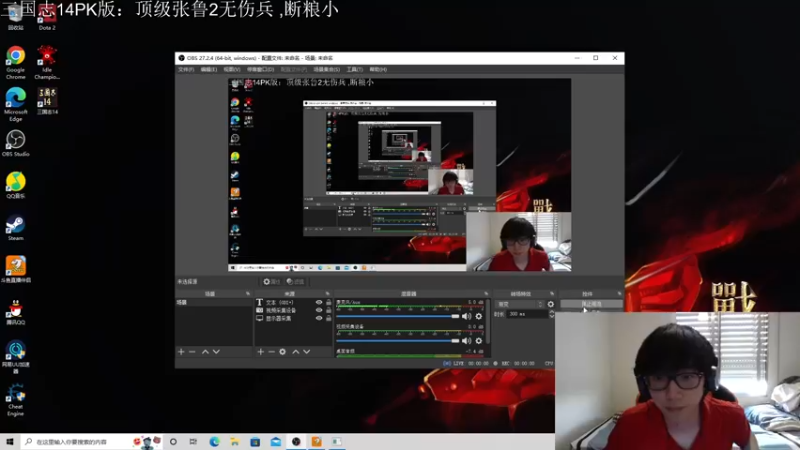Open Google Chrome desktop shortcut

(15, 62)
